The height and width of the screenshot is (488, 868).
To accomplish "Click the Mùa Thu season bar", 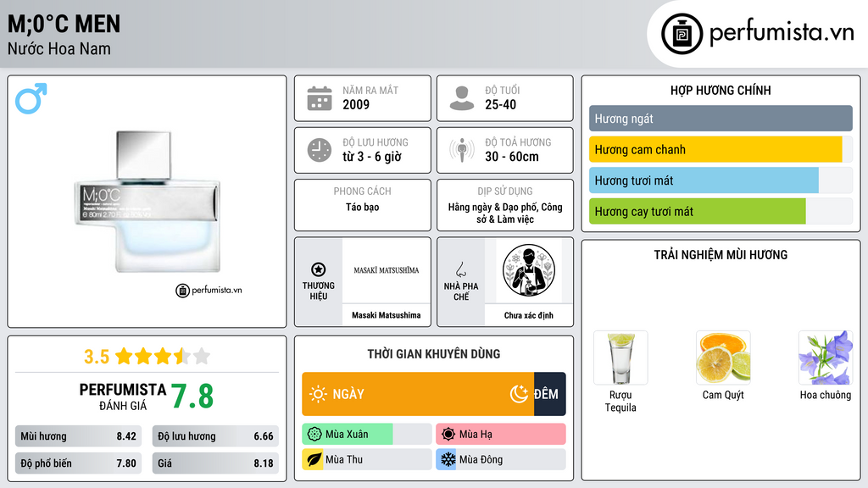I will tap(367, 459).
